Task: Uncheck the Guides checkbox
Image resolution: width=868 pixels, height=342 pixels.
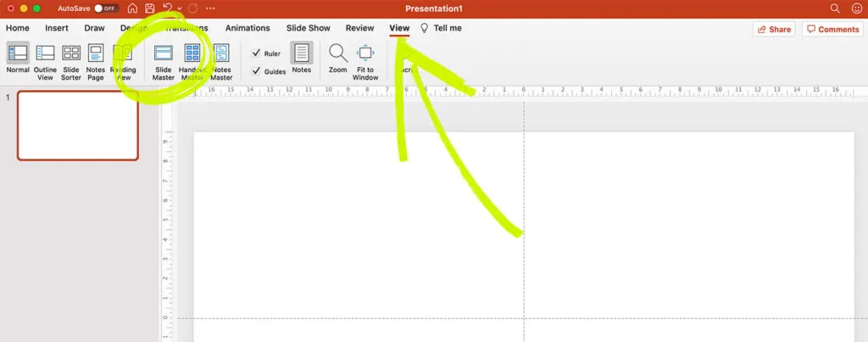Action: pos(256,71)
